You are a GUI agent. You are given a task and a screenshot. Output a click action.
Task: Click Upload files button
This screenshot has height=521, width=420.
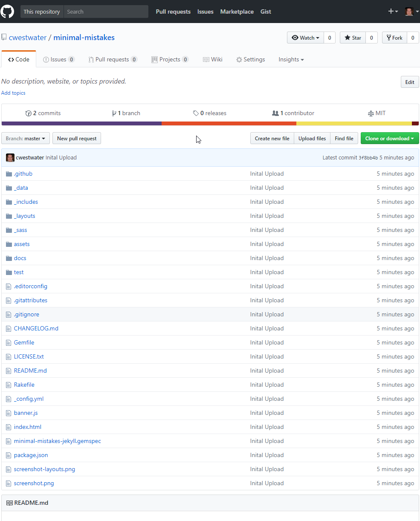[312, 139]
